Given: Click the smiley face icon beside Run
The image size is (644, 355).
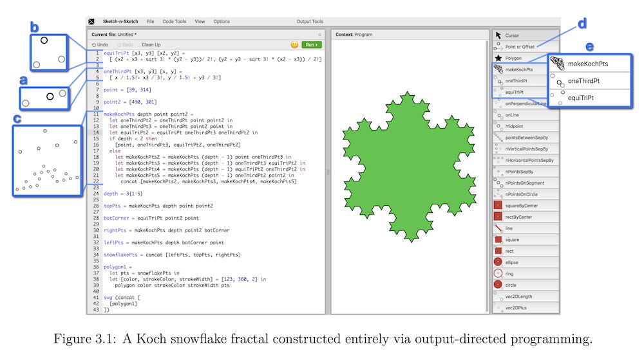Looking at the screenshot, I should pyautogui.click(x=295, y=45).
